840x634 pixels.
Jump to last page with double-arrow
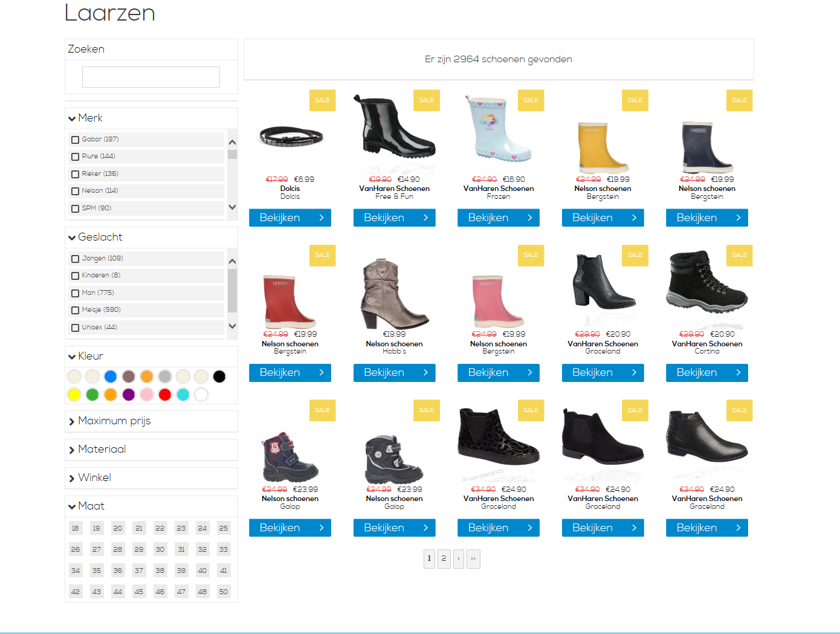pos(473,558)
